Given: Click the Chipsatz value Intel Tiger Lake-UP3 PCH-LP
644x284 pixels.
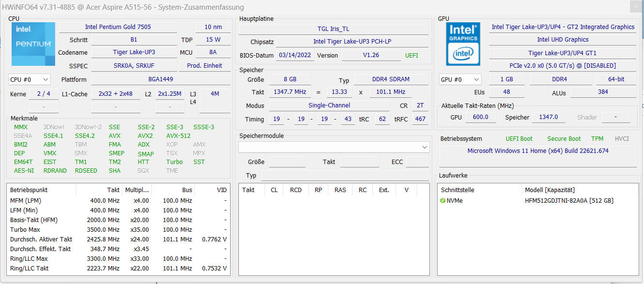Looking at the screenshot, I should tap(352, 42).
